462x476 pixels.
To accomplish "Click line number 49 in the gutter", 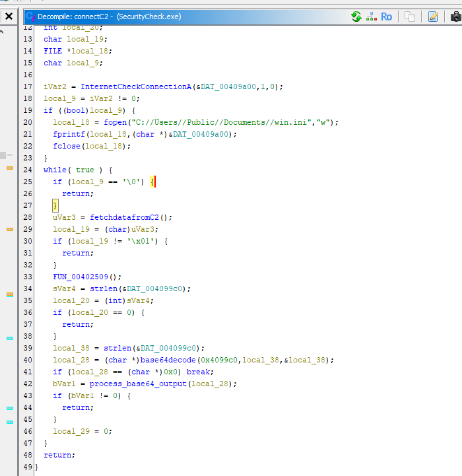I will tap(28, 467).
